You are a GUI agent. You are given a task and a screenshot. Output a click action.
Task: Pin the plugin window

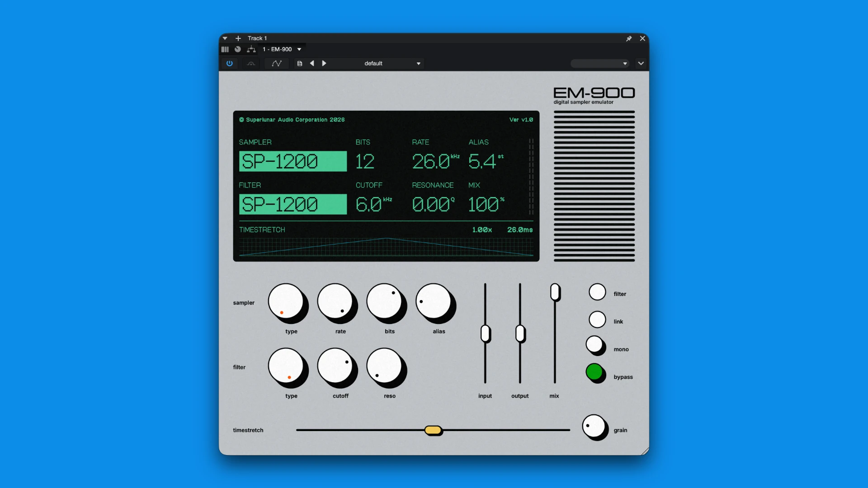629,38
